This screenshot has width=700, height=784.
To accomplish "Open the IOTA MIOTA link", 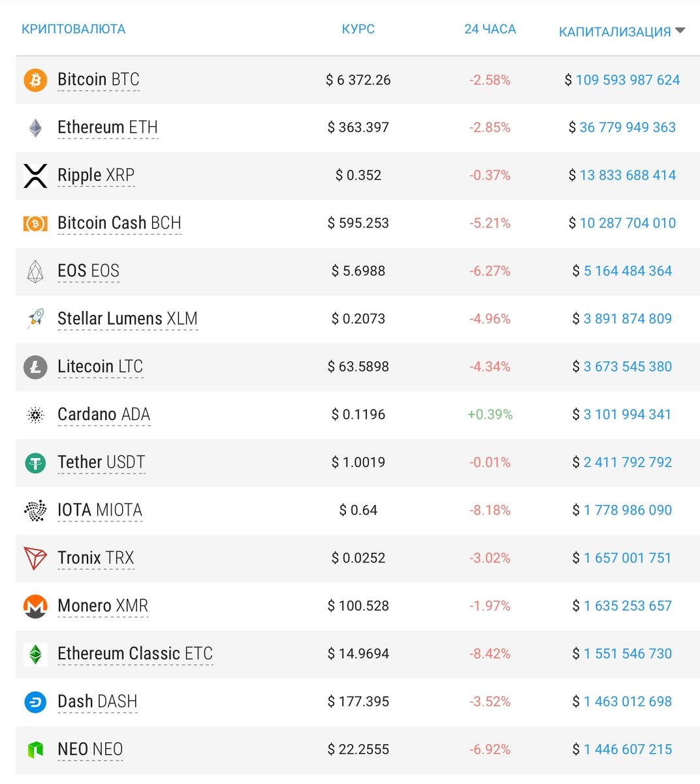I will (x=100, y=510).
